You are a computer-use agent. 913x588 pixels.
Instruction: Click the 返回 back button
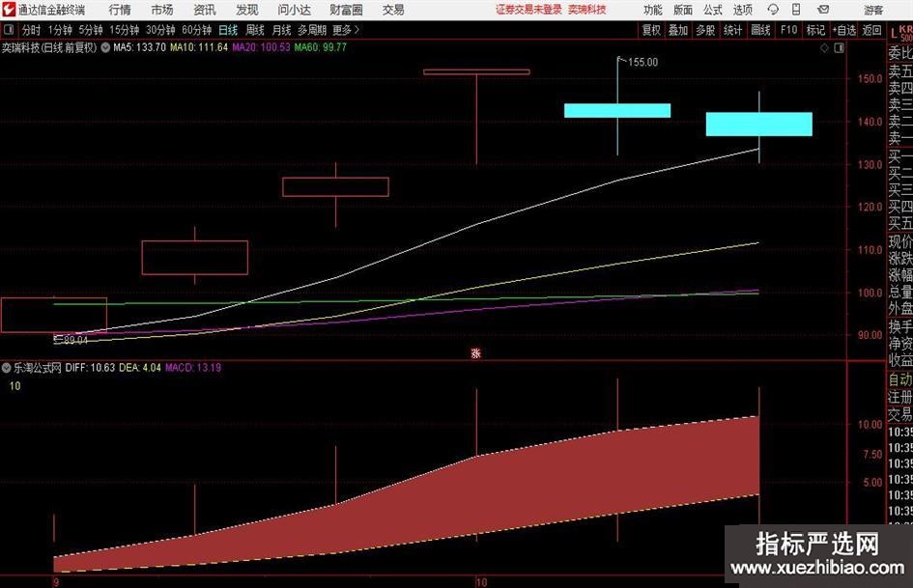tap(871, 30)
